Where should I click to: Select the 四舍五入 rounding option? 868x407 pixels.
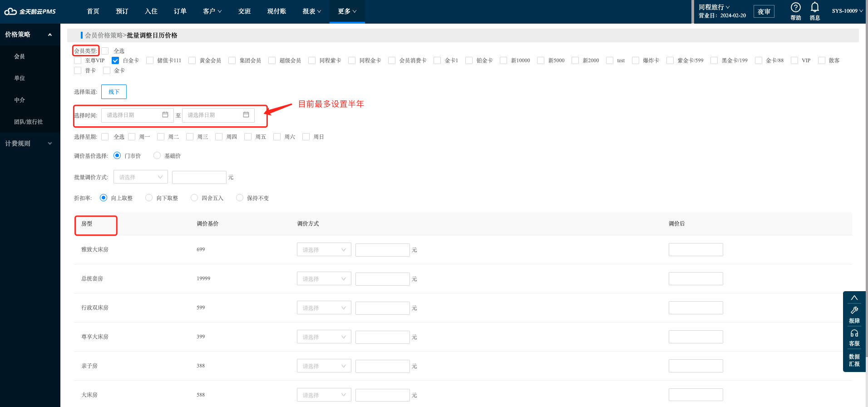click(x=194, y=198)
